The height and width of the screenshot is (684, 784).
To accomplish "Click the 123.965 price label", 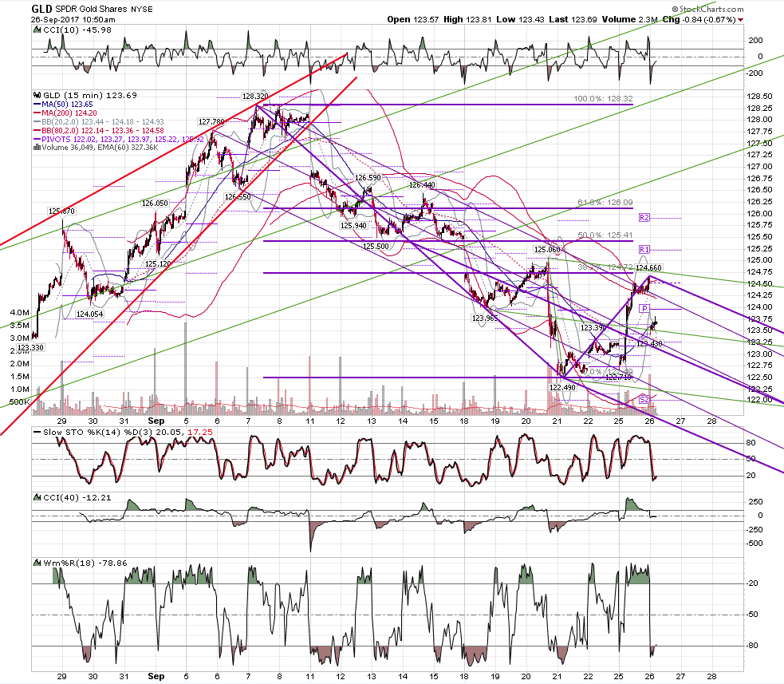I will pos(484,318).
